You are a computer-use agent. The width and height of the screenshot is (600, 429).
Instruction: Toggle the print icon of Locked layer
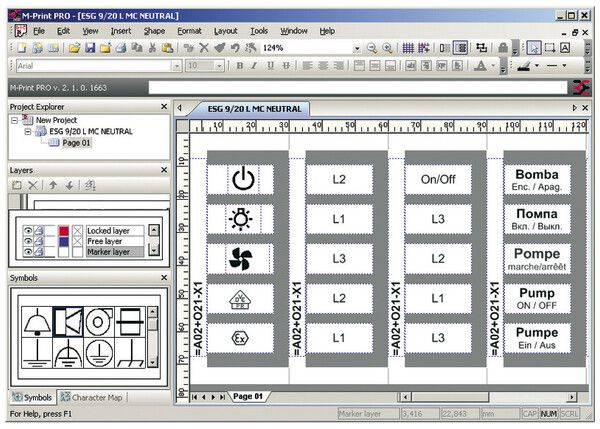(x=39, y=231)
